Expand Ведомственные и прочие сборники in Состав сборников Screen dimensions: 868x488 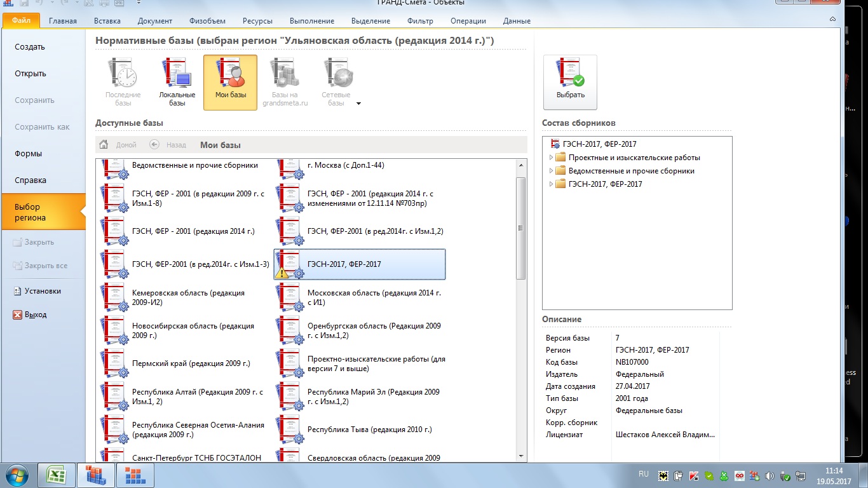click(x=551, y=171)
